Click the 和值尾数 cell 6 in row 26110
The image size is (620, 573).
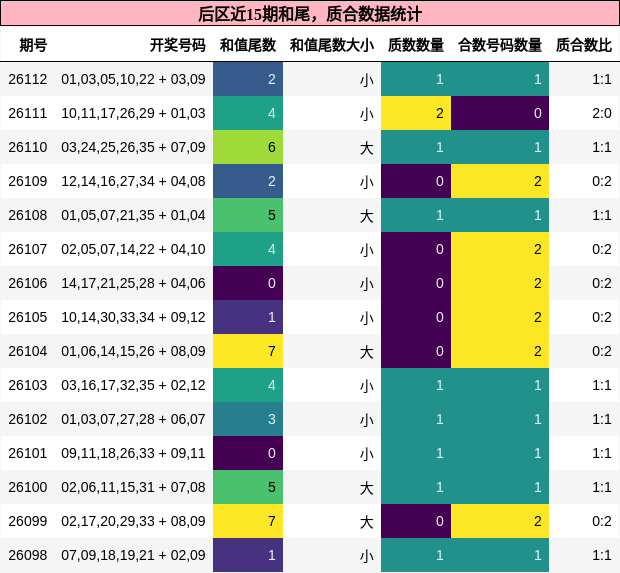[248, 147]
